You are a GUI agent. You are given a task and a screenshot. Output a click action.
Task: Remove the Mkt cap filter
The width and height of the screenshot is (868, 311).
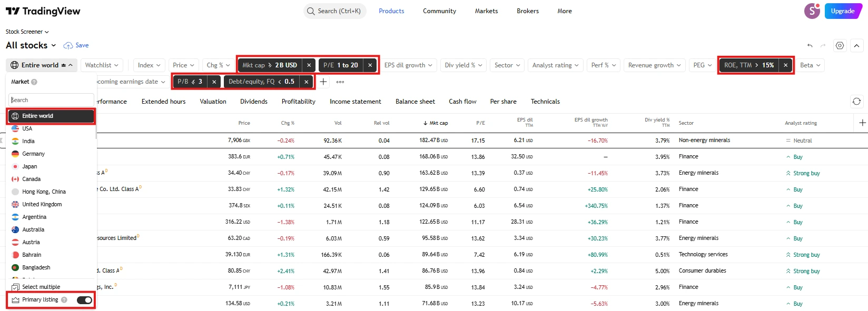tap(309, 65)
